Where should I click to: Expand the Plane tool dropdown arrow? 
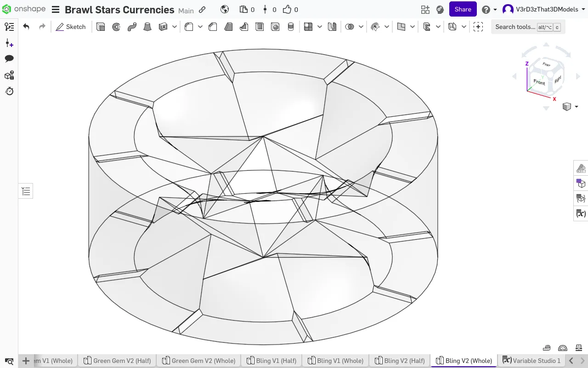click(x=413, y=27)
